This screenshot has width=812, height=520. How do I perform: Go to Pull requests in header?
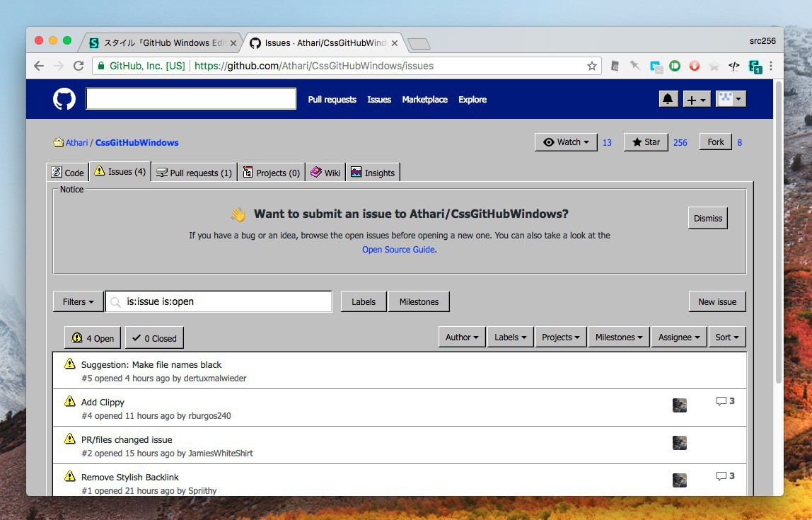coord(332,100)
